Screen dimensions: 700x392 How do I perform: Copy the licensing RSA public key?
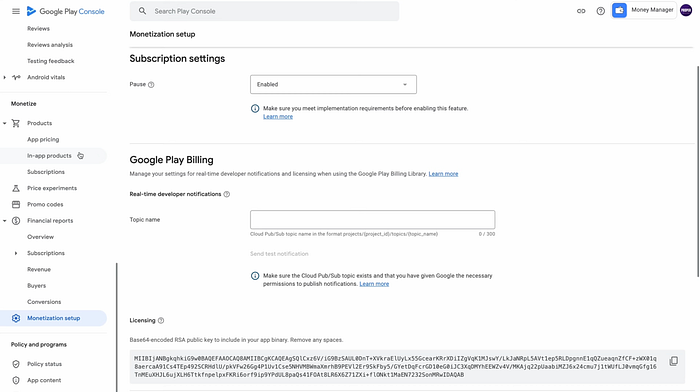[674, 361]
